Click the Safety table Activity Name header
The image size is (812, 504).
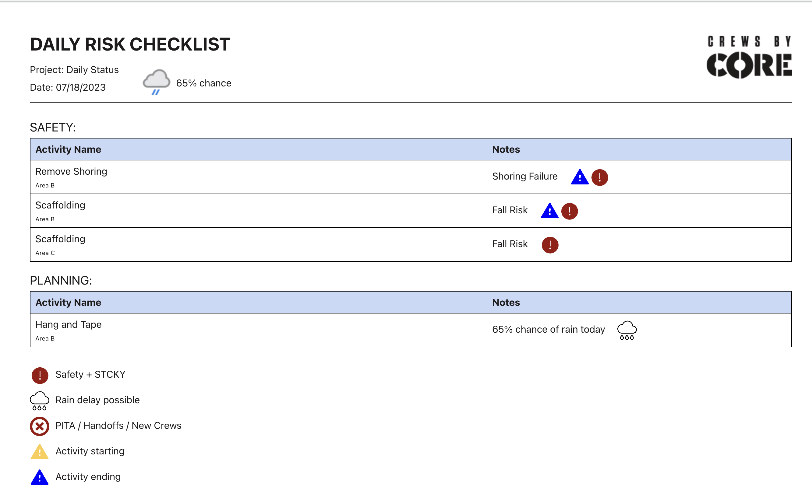tap(68, 149)
